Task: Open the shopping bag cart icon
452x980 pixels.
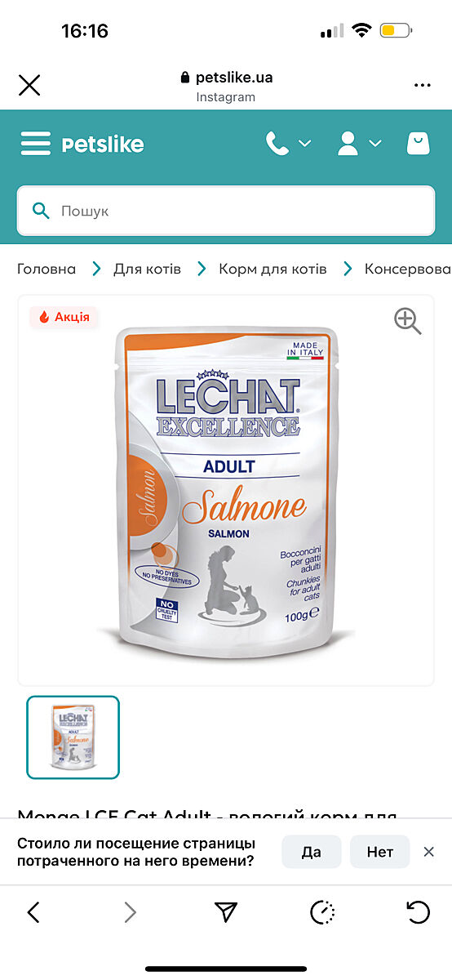Action: 418,144
